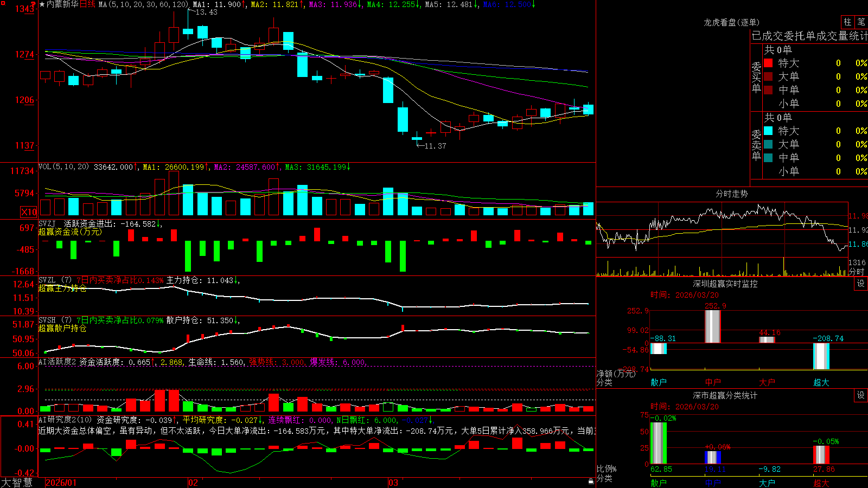868x488 pixels.
Task: Click the 03 month marker on the timeline
Action: tap(393, 483)
